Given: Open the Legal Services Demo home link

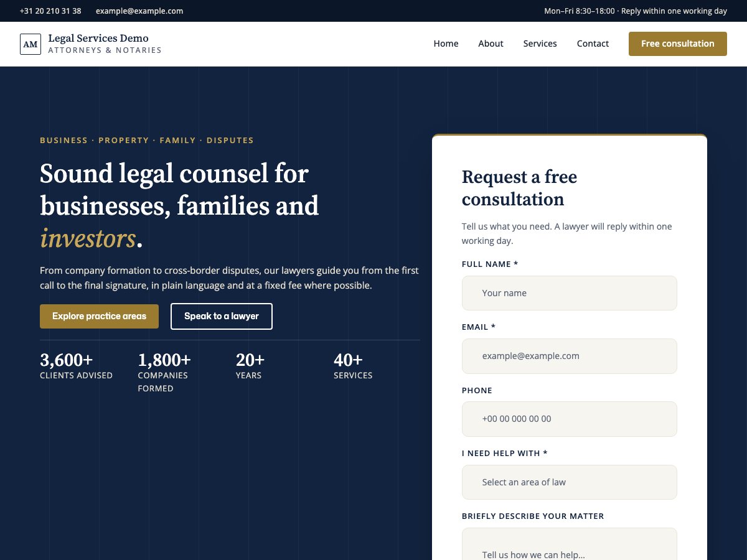Looking at the screenshot, I should click(91, 44).
